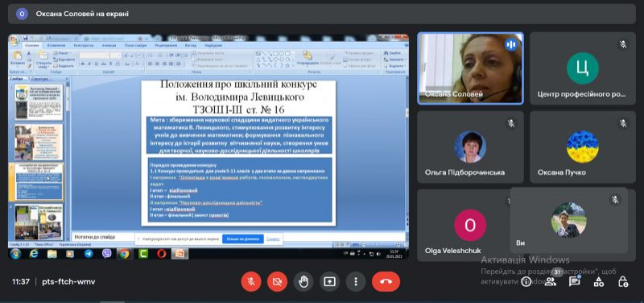This screenshot has height=303, width=644.
Task: Click meeting code pts-ftch-wmv
Action: tap(68, 282)
